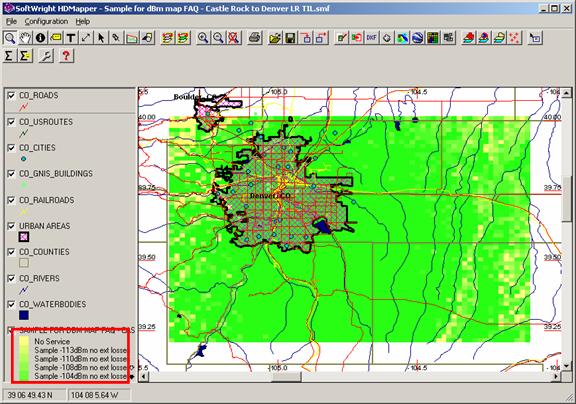Toggle the CO_USROUTES layer checkbox
The image size is (576, 404).
(11, 122)
